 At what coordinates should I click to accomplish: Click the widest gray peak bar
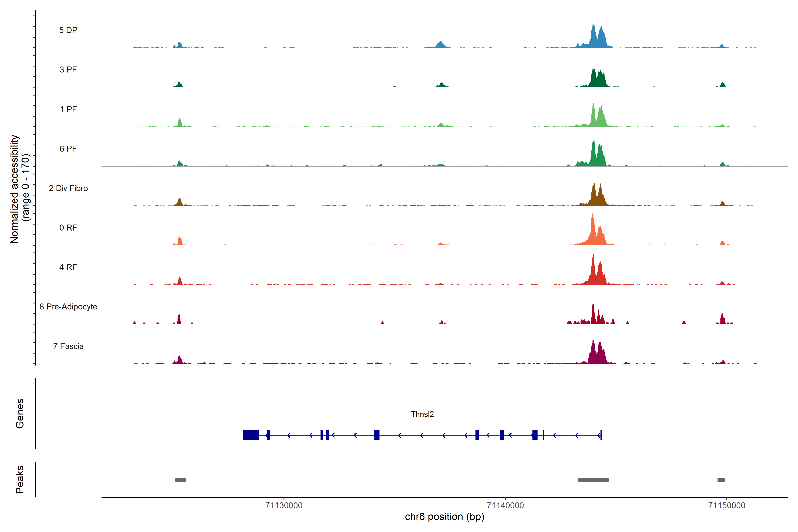(593, 480)
